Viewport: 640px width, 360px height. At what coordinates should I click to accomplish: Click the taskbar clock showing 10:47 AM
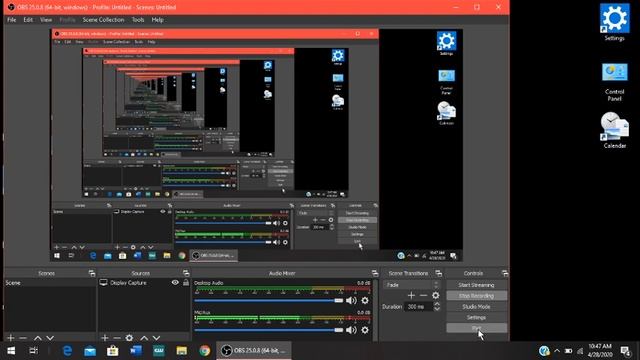(x=600, y=351)
